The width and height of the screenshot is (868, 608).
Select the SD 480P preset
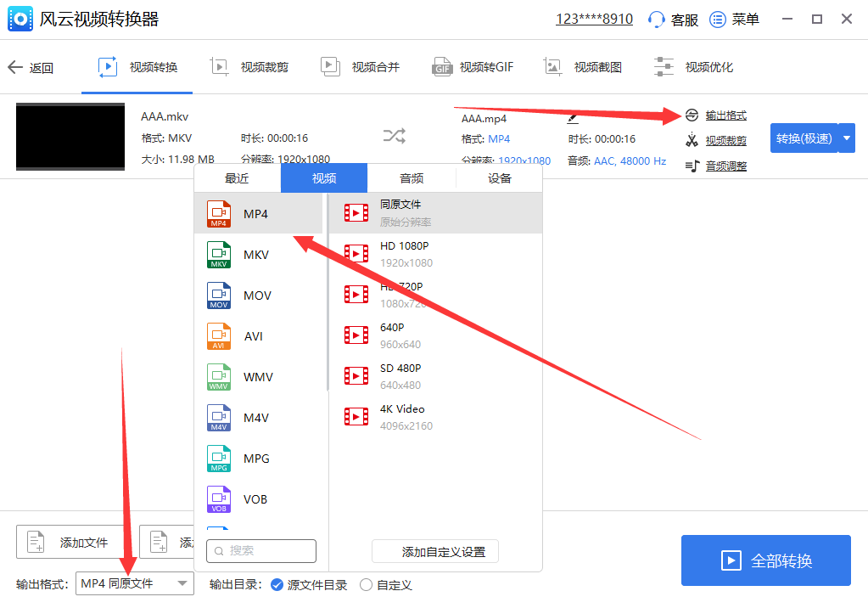pos(435,376)
